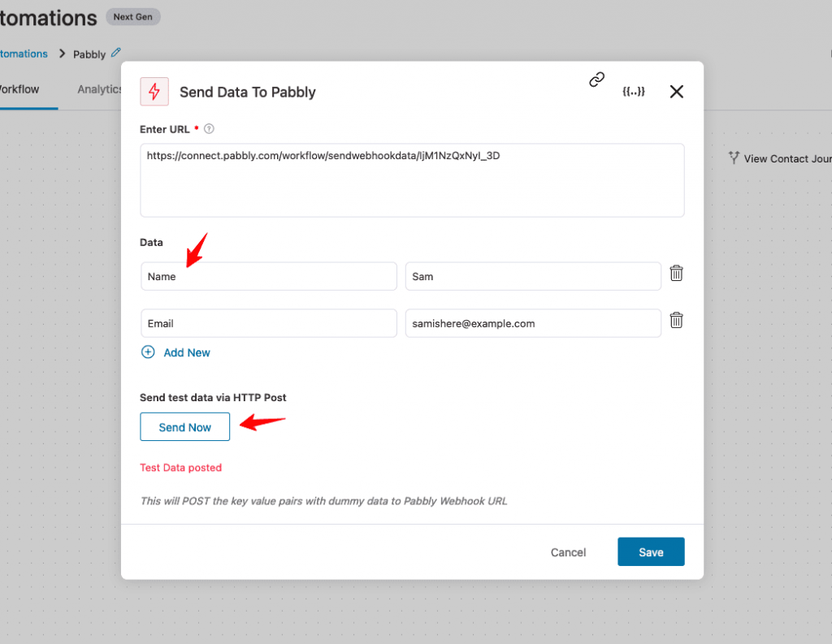Click the Email key input field
832x644 pixels.
point(269,323)
